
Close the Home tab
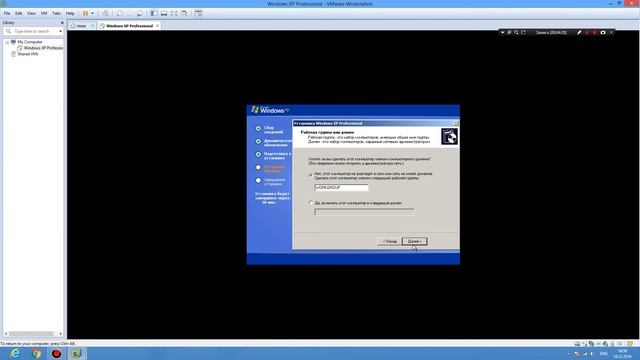tap(93, 26)
